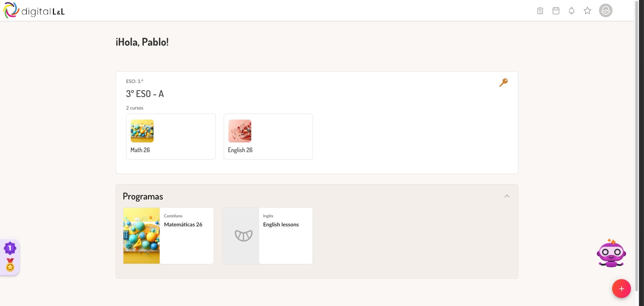Click the red plus floating button

click(x=622, y=289)
